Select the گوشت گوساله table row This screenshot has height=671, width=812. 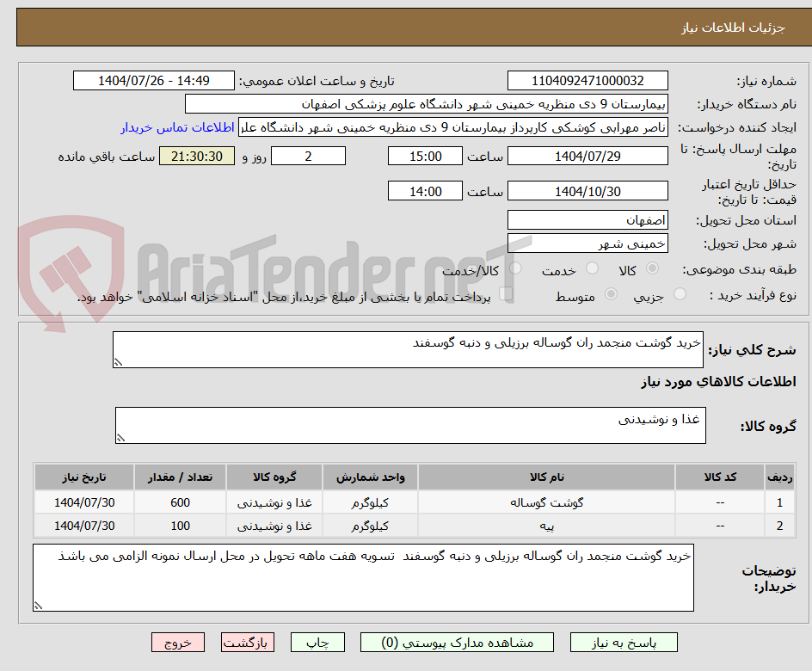(415, 502)
